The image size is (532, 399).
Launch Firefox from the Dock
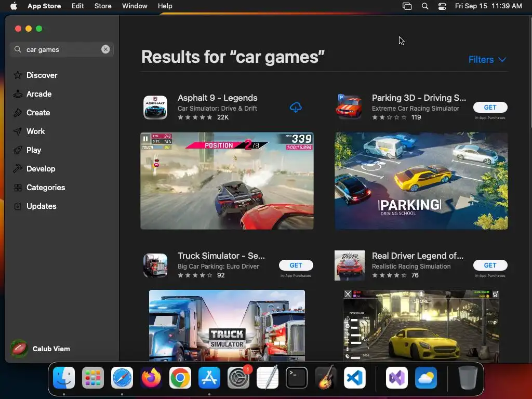(x=151, y=378)
